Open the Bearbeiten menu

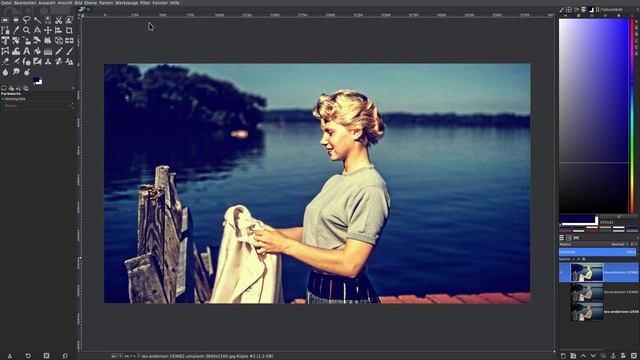pos(25,2)
